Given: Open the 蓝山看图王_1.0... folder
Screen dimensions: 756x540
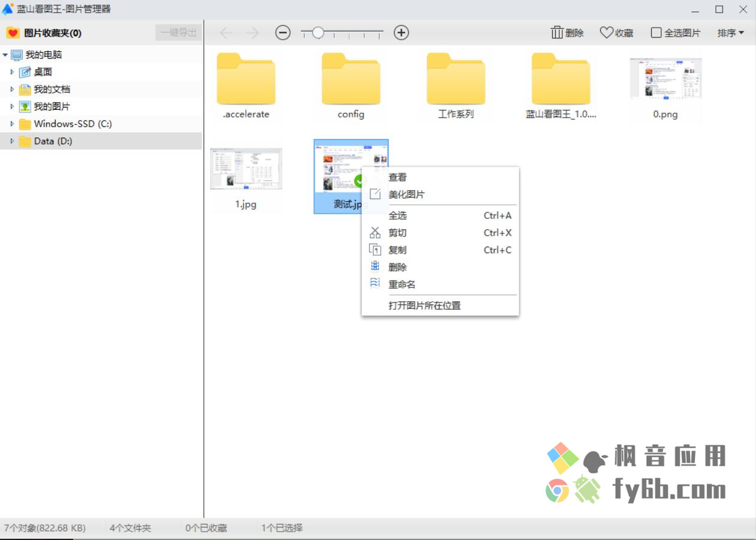Looking at the screenshot, I should [561, 79].
